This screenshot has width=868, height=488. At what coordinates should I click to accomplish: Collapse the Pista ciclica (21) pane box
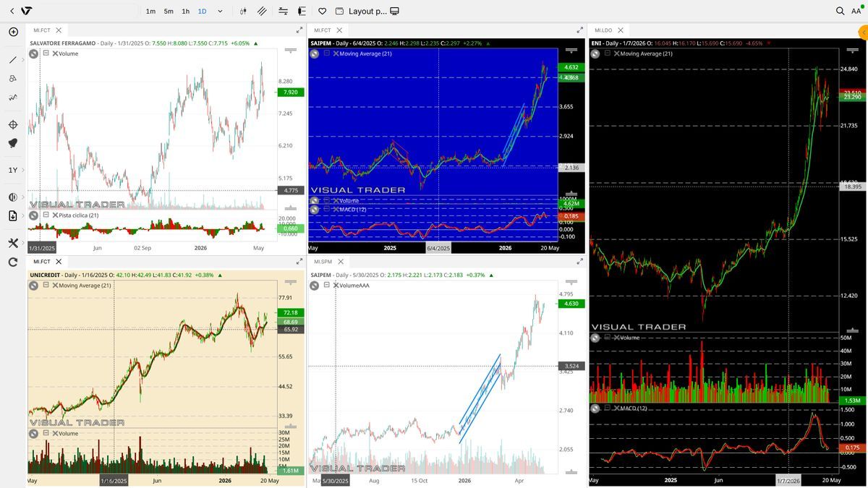point(46,215)
